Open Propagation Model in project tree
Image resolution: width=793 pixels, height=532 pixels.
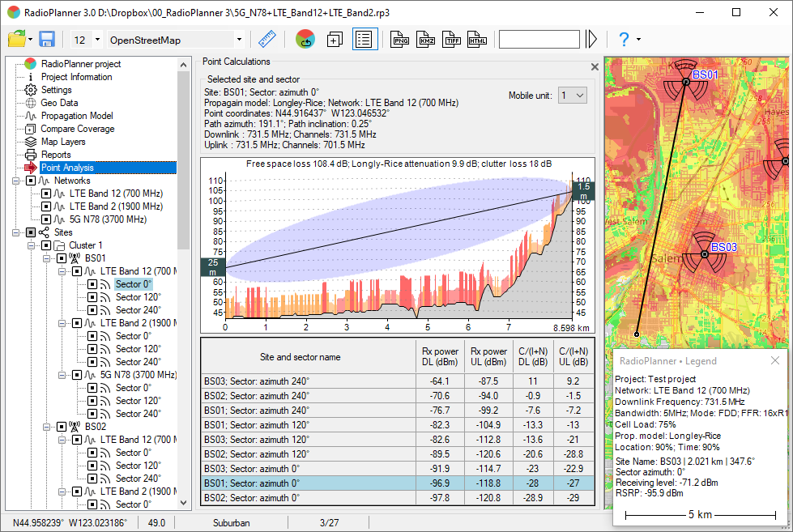click(77, 116)
